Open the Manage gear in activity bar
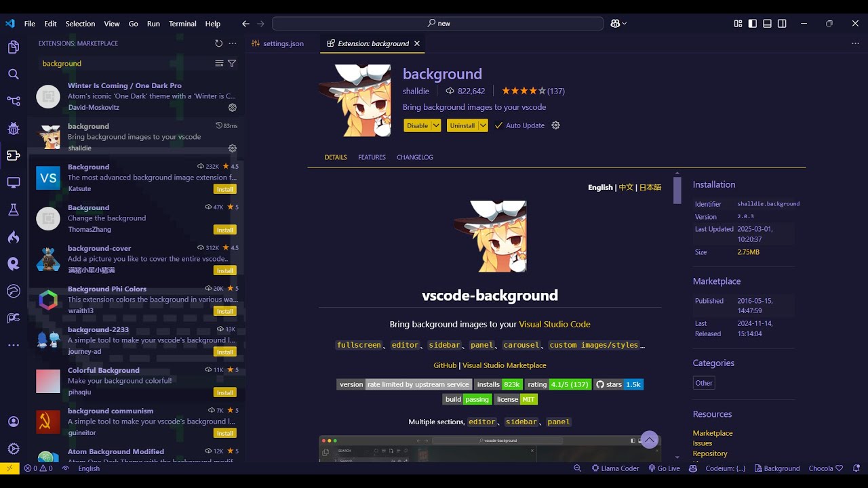 click(x=13, y=449)
